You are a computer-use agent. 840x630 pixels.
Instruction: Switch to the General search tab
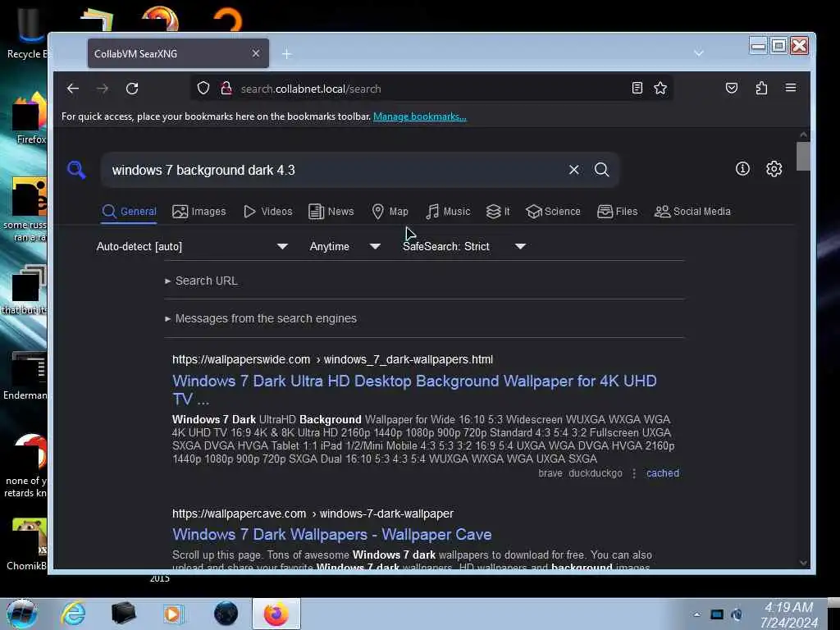129,212
